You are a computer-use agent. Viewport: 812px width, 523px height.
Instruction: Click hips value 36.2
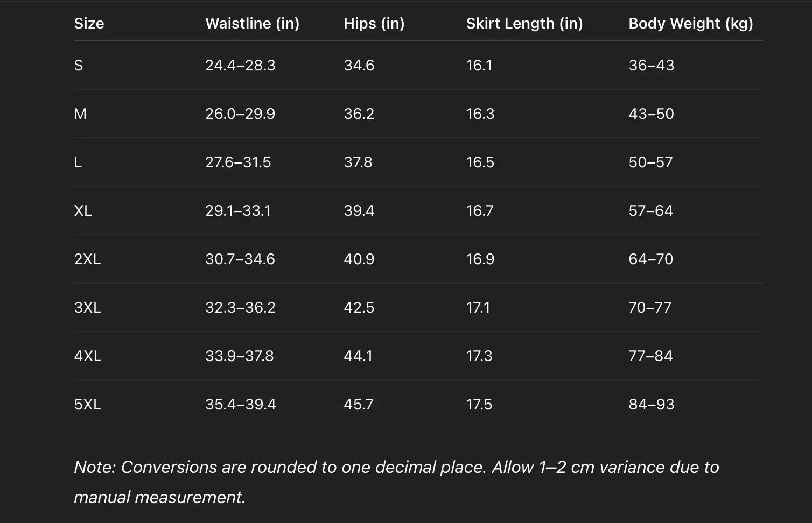[359, 114]
